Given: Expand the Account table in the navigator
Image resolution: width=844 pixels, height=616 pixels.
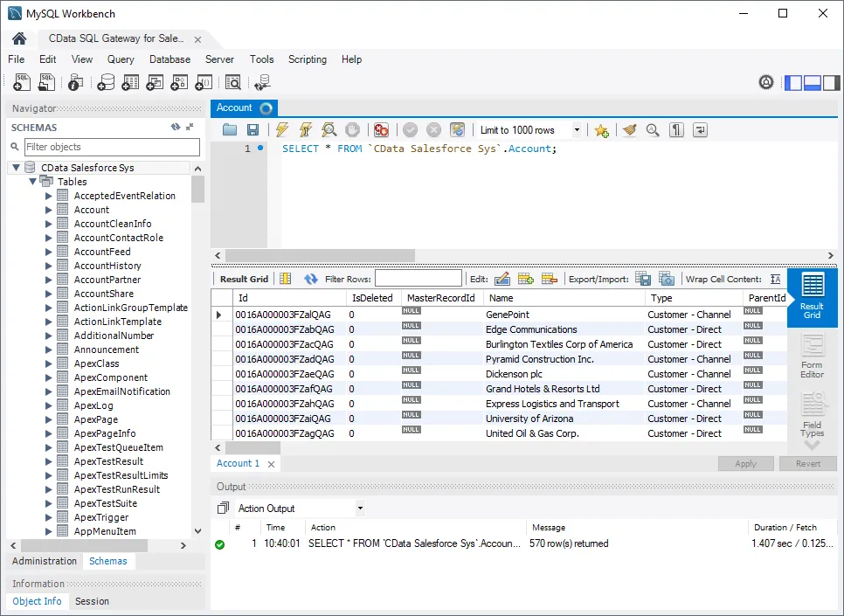Looking at the screenshot, I should coord(50,209).
